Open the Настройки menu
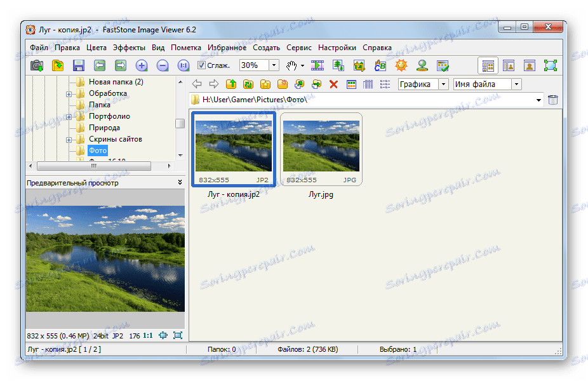This screenshot has width=588, height=381. click(337, 48)
